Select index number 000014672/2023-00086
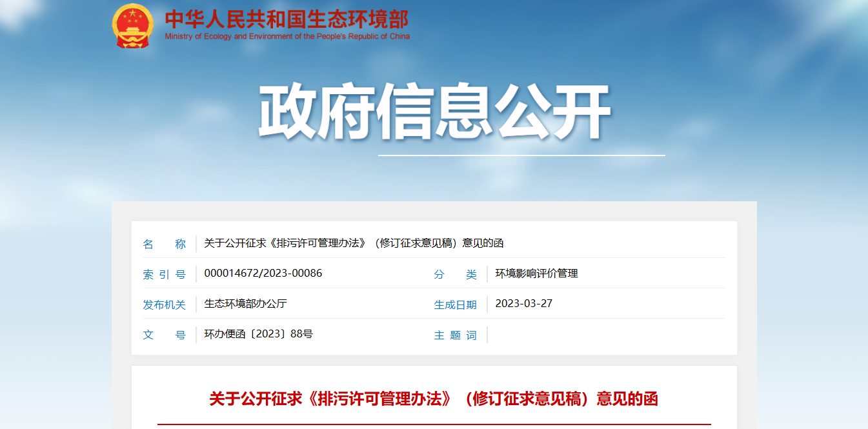Viewport: 868px width, 429px height. coord(263,273)
